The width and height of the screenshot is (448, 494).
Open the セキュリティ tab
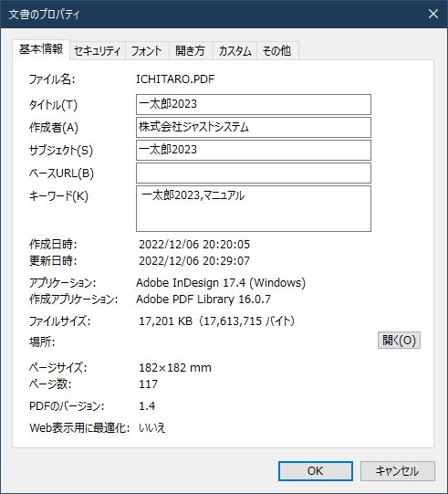point(98,51)
